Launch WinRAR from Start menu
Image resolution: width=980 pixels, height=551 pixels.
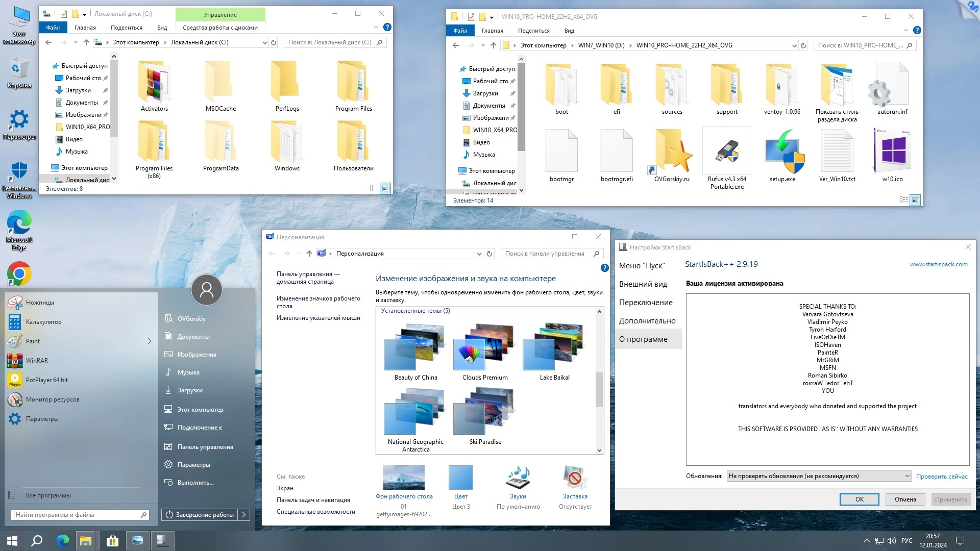click(x=37, y=361)
